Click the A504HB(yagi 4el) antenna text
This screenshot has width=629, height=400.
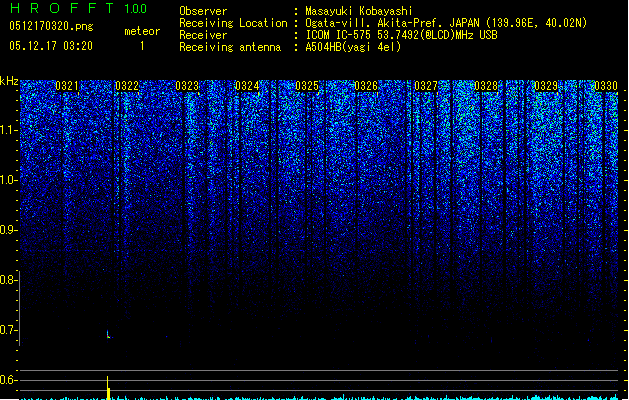click(x=353, y=47)
